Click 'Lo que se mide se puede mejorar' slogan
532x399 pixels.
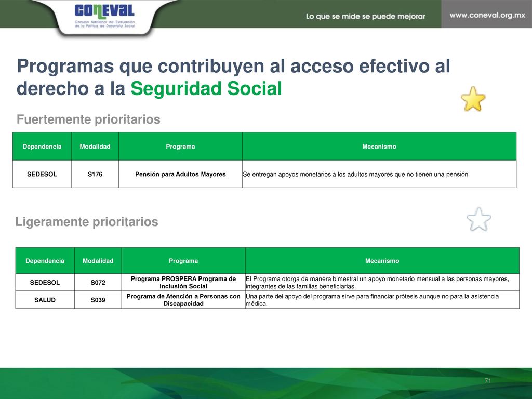pyautogui.click(x=365, y=16)
